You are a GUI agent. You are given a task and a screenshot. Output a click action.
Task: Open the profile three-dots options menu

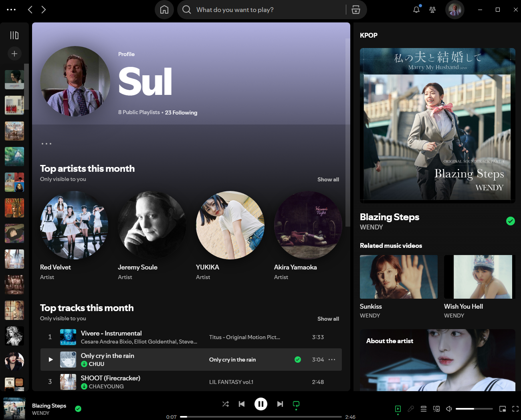46,144
